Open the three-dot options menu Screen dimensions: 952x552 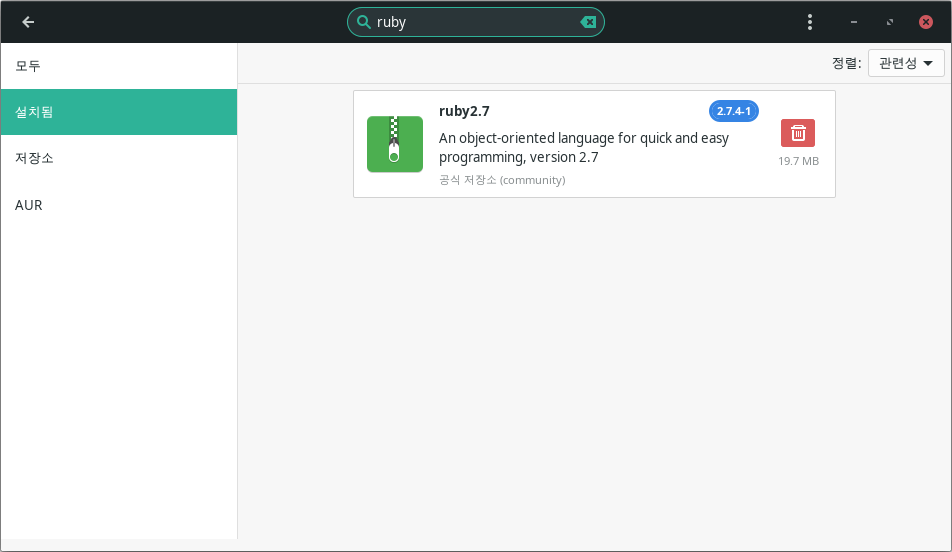click(x=810, y=22)
